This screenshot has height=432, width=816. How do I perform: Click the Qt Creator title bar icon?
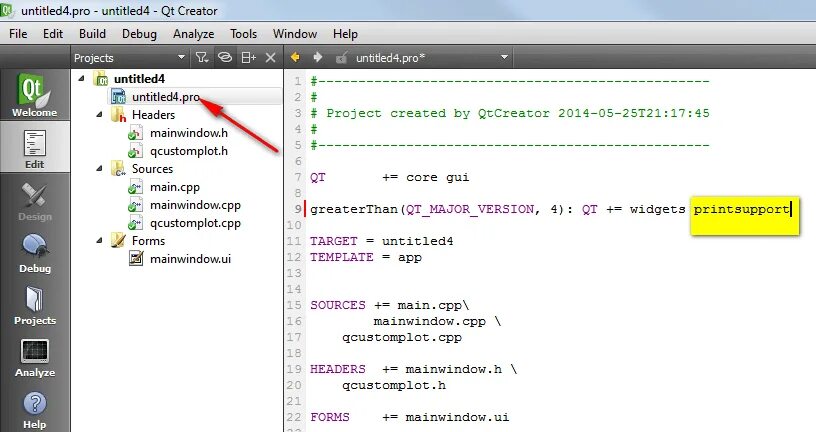6,10
